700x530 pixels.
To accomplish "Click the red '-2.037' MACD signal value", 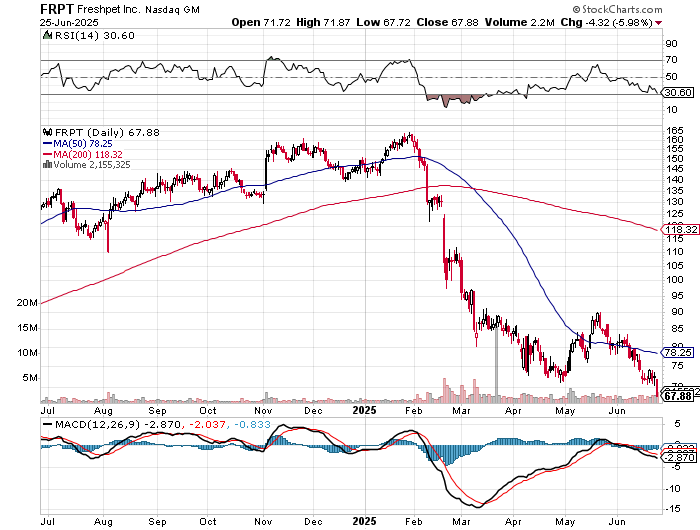I will [207, 424].
